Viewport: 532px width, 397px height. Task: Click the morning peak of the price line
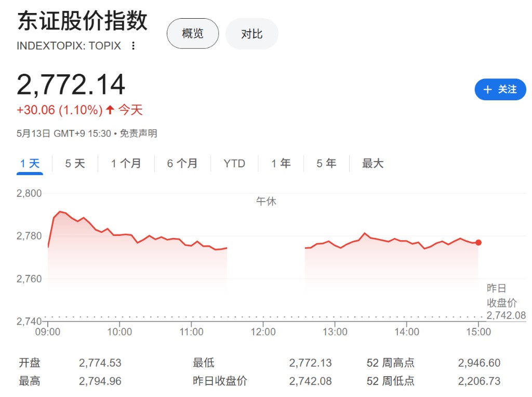click(x=60, y=211)
